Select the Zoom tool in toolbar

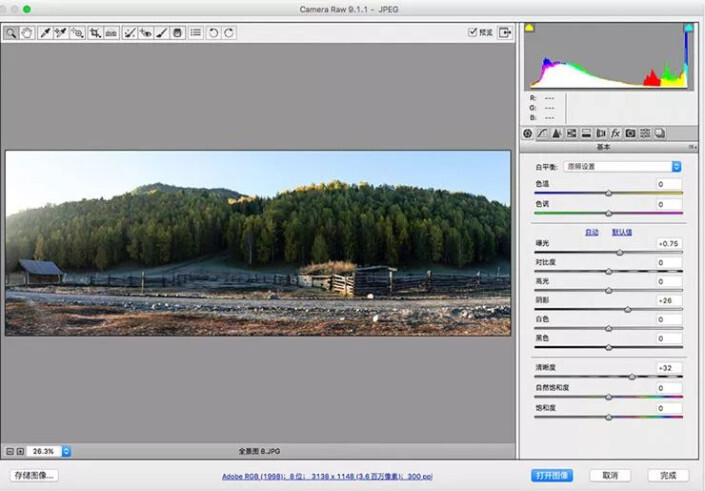click(11, 33)
